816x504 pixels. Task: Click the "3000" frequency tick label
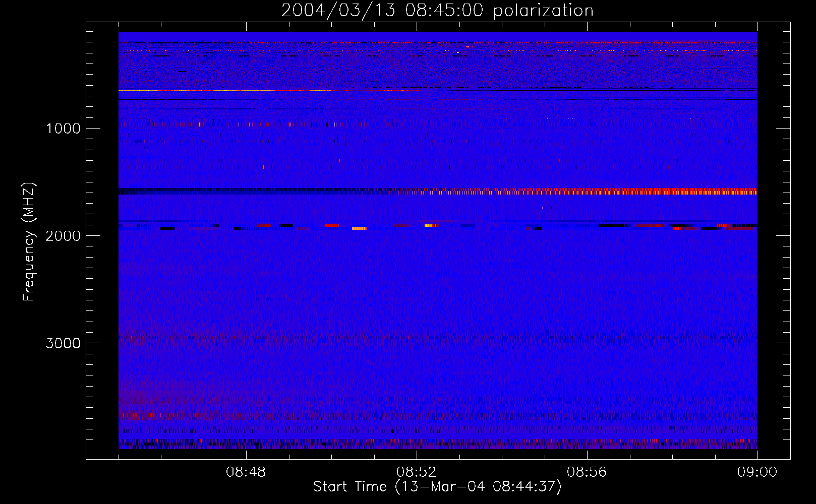click(x=63, y=343)
